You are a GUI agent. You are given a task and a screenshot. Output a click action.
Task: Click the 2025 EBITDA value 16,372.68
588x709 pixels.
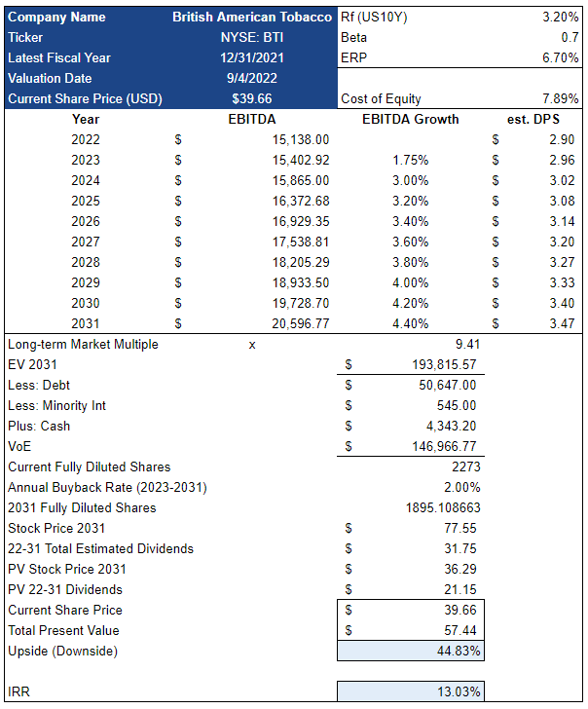pos(301,201)
